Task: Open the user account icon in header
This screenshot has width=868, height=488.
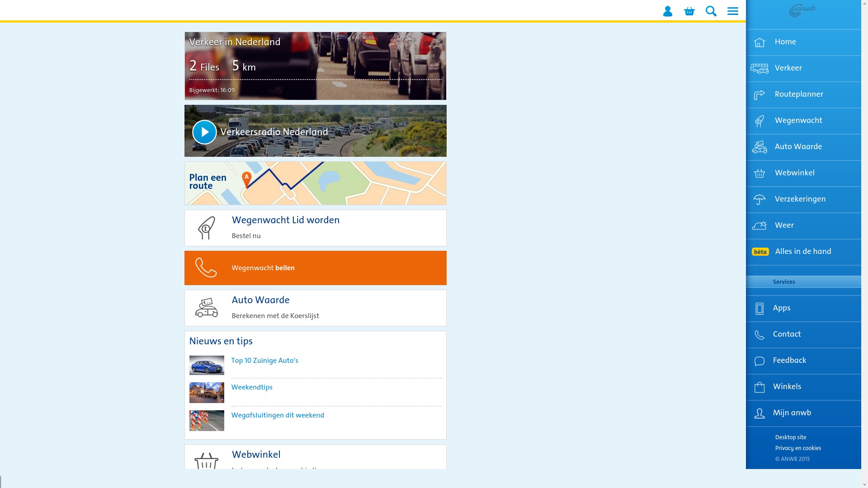Action: click(x=668, y=11)
